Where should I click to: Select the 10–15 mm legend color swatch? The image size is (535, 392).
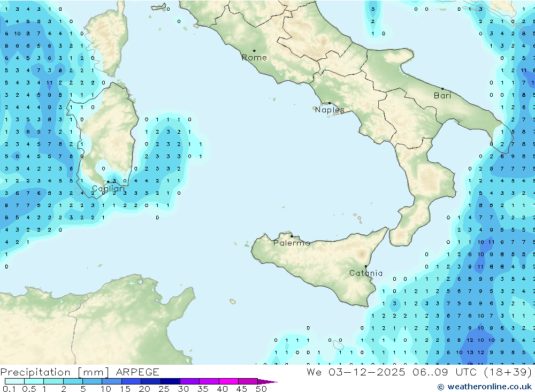[x=112, y=381]
